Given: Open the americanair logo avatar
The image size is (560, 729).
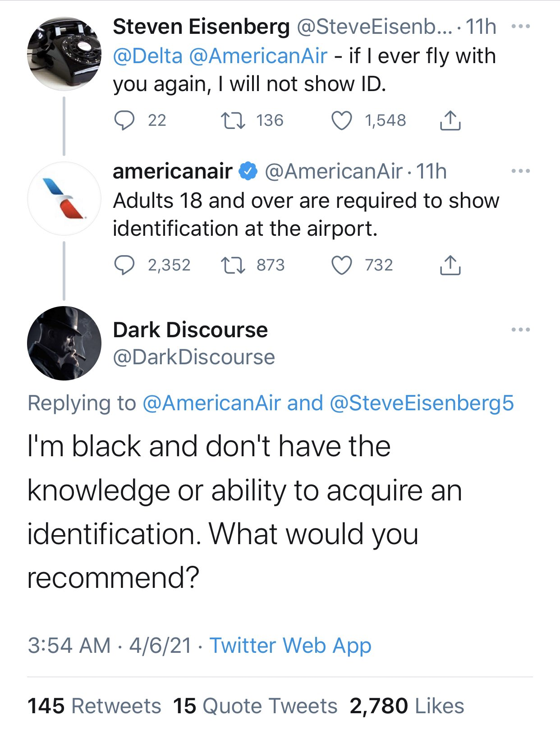Looking at the screenshot, I should 64,198.
